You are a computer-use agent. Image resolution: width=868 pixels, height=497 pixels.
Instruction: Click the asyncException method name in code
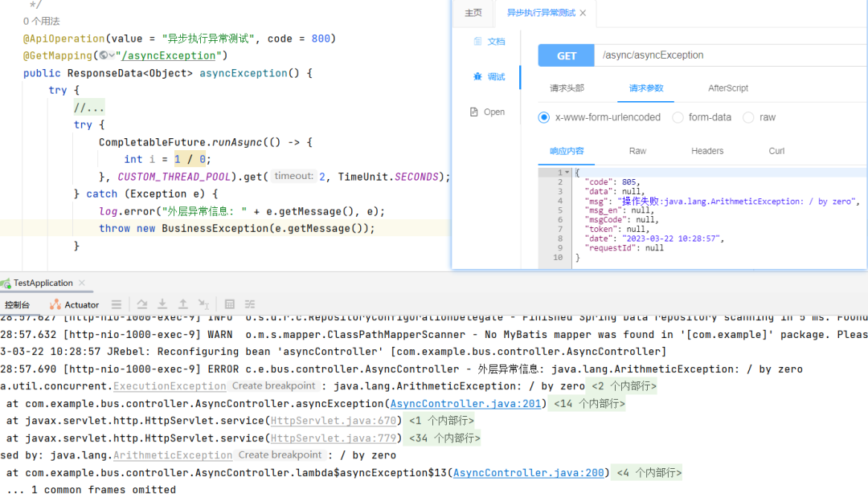[x=244, y=73]
